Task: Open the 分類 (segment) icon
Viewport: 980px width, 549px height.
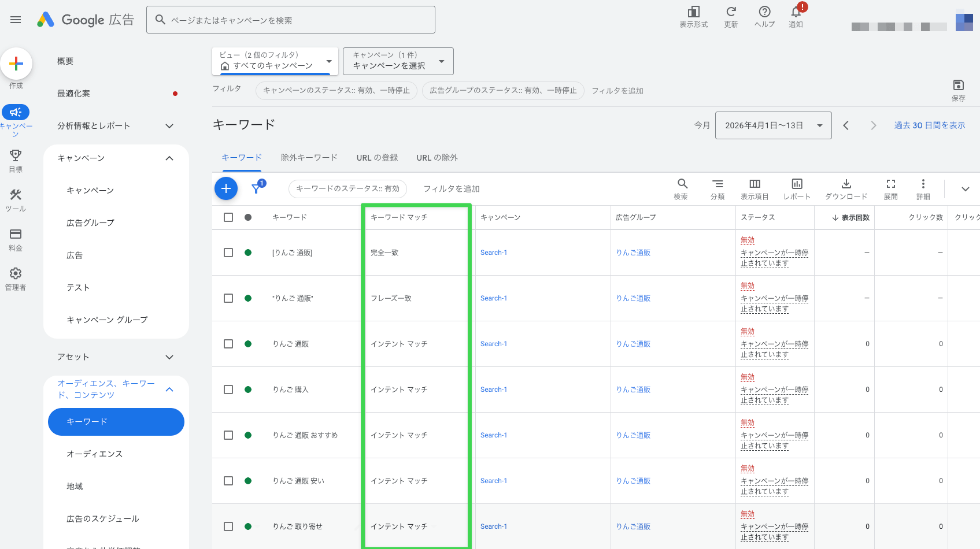Action: point(718,185)
